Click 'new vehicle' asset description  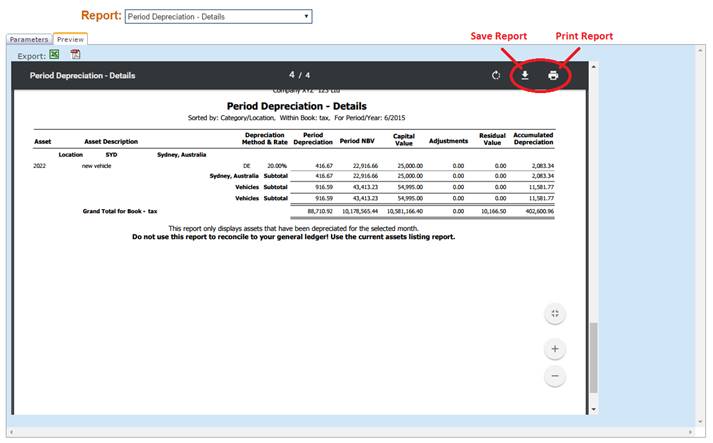coord(96,166)
